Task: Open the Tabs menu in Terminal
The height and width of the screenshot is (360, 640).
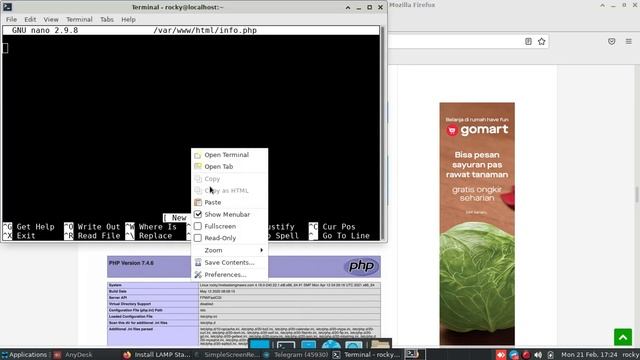Action: pyautogui.click(x=107, y=19)
